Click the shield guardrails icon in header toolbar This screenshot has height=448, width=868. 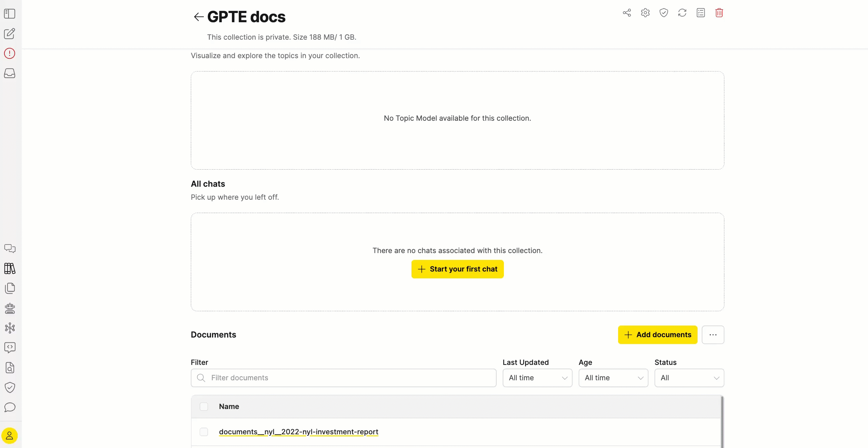(x=663, y=13)
